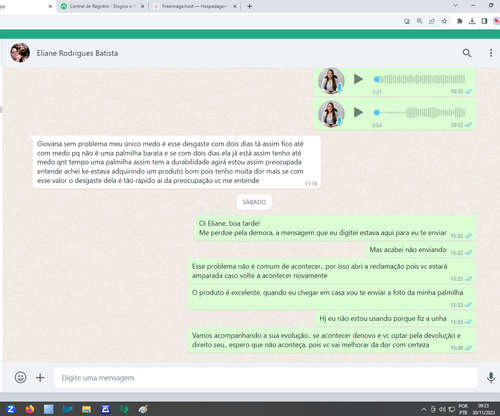Click the SÁBADO date divider label
Image resolution: width=500 pixels, height=416 pixels.
coord(254,202)
